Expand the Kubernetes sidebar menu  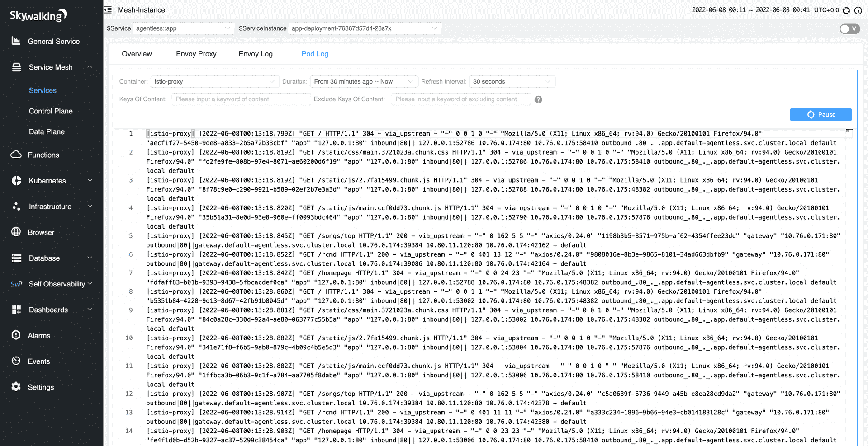[52, 181]
